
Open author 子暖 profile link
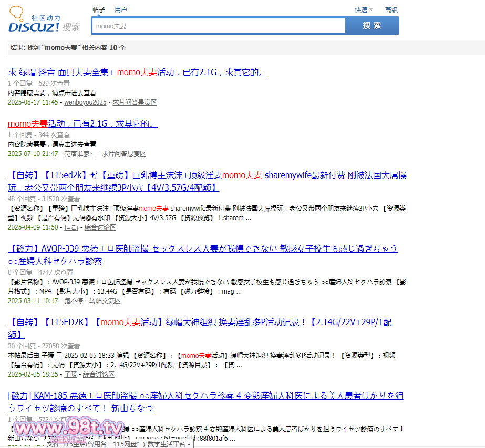[x=70, y=374]
